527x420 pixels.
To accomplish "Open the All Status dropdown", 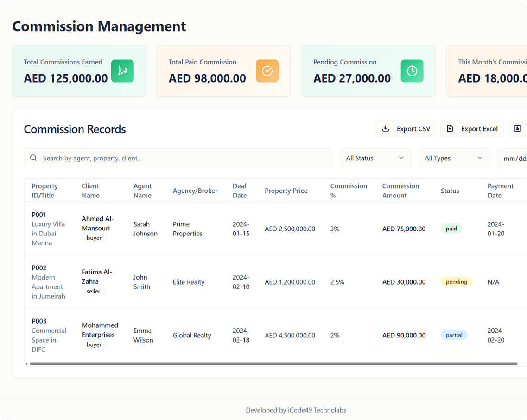I will [375, 158].
